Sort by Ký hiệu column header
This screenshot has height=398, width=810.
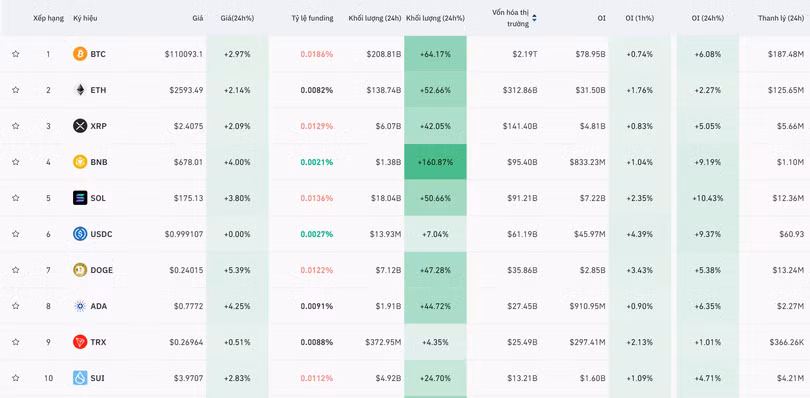[85, 18]
